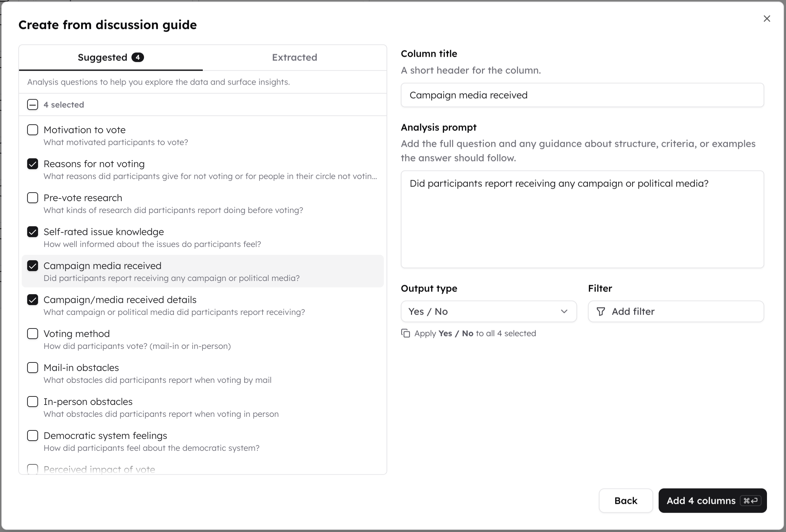Click Add 4 columns button
This screenshot has width=786, height=532.
(713, 501)
